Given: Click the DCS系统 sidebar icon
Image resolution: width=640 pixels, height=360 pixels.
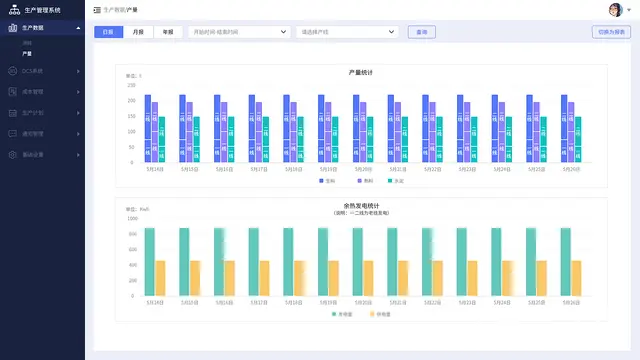Looking at the screenshot, I should (13, 71).
